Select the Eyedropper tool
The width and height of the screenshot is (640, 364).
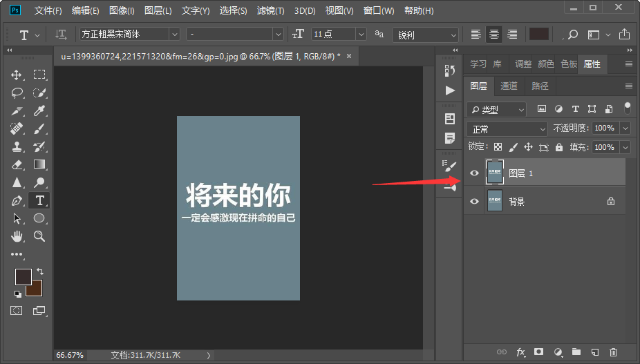(x=39, y=111)
